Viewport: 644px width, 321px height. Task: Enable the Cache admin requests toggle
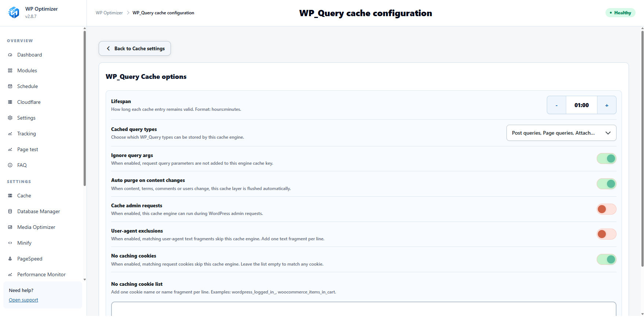(606, 209)
